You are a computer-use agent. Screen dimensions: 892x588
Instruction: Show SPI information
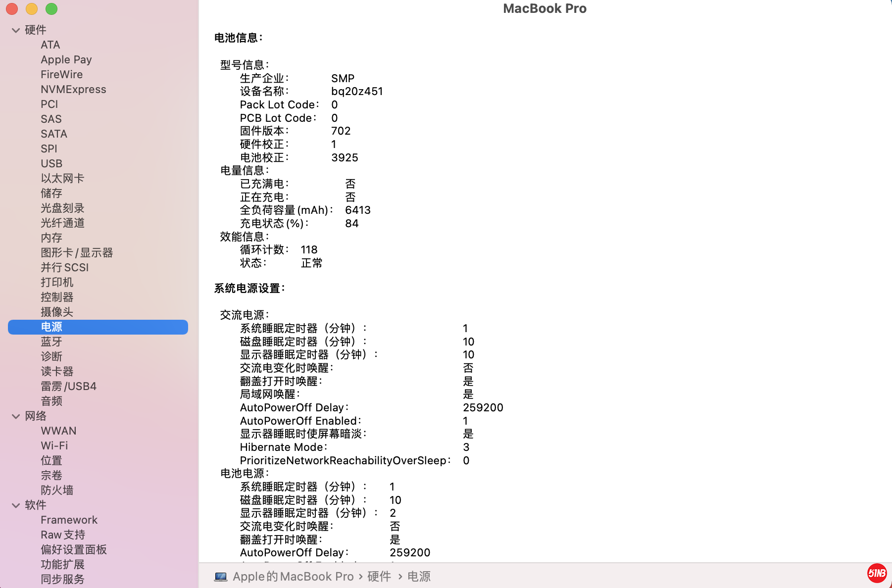point(49,149)
